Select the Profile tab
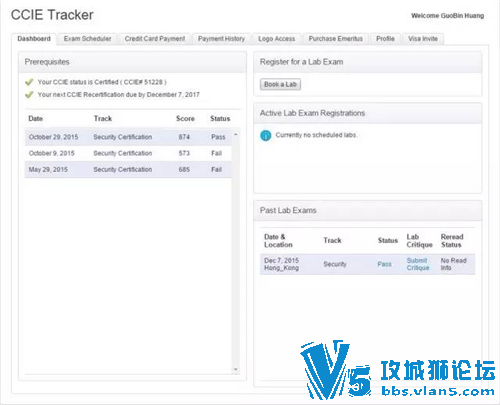Viewport: 500px width, 405px height. (385, 39)
